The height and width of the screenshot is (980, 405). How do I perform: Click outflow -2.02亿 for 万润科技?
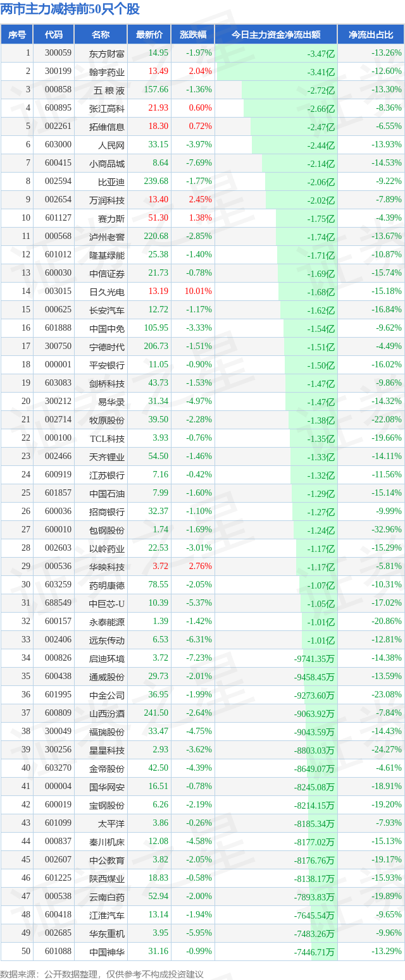321,200
